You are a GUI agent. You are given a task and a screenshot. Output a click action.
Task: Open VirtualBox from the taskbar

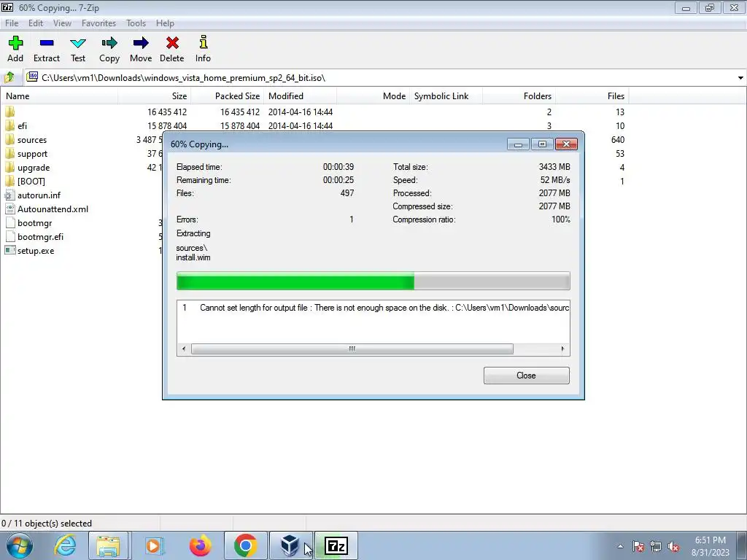click(x=290, y=545)
